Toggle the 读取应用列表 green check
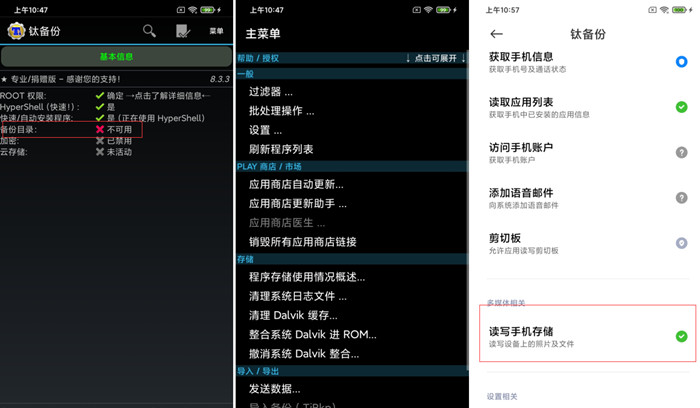This screenshot has height=408, width=700. pyautogui.click(x=681, y=107)
